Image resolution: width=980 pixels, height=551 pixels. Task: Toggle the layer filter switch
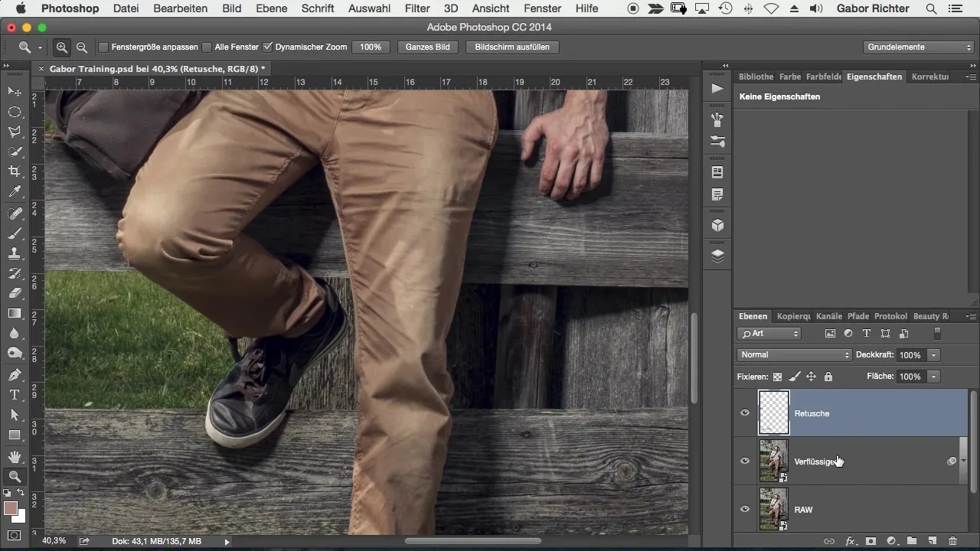(937, 334)
